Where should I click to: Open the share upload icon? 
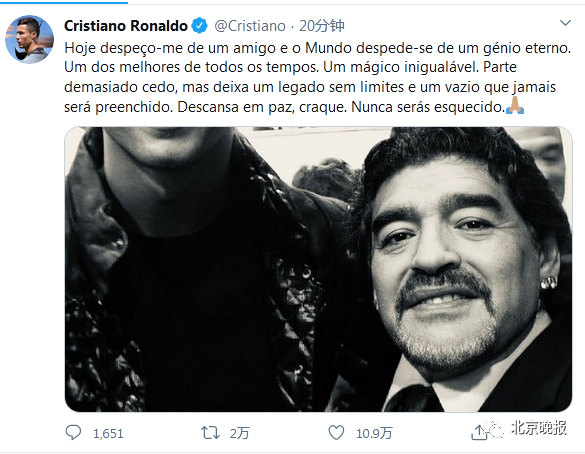479,433
